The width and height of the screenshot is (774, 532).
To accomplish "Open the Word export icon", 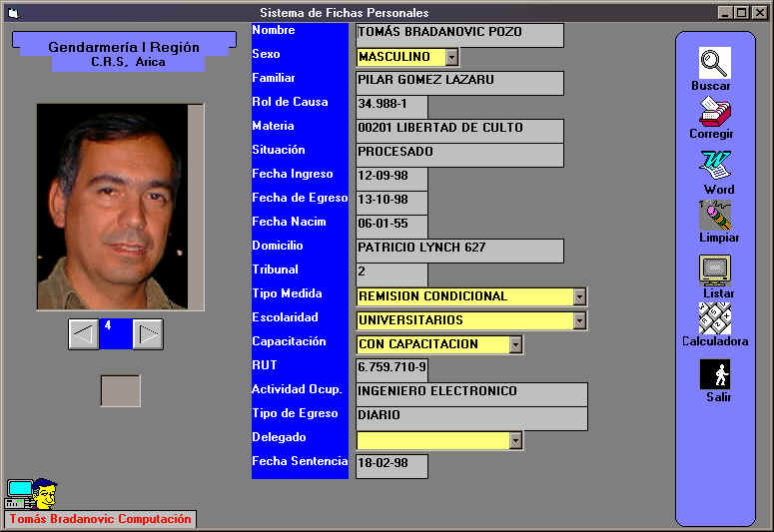I will [715, 165].
